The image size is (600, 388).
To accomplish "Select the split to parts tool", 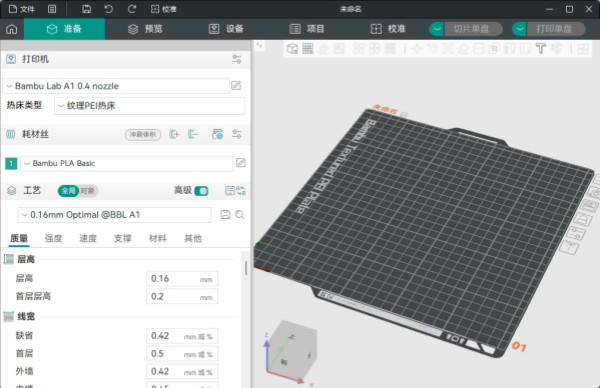I will click(375, 49).
